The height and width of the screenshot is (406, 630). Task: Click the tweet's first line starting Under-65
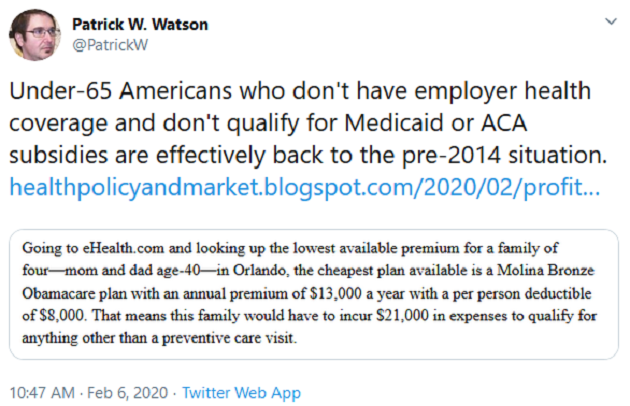[300, 91]
